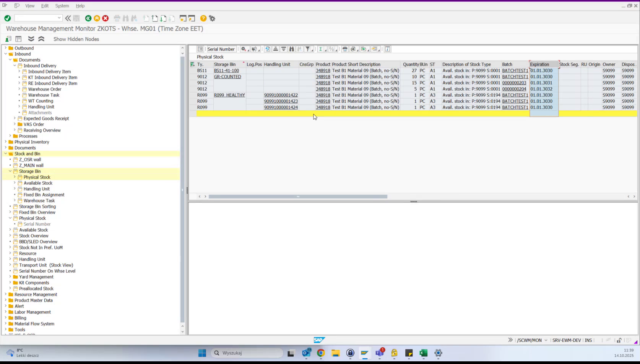Image resolution: width=640 pixels, height=364 pixels.
Task: Collapse the Stock and Bin node
Action: 5,153
